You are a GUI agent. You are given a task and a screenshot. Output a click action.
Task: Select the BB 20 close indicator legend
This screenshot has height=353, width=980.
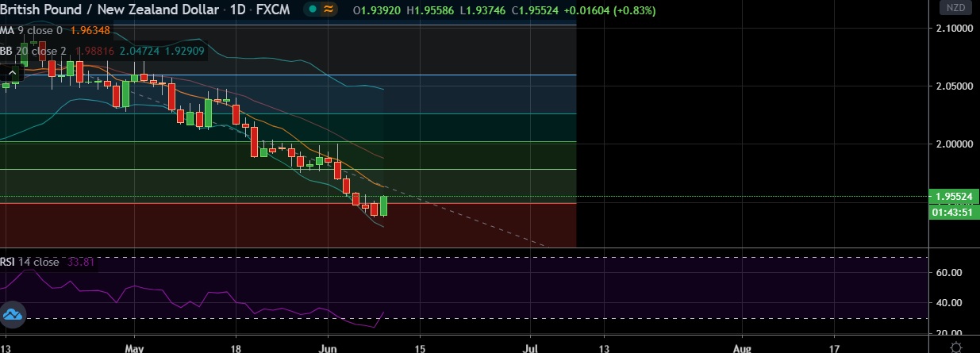(34, 51)
